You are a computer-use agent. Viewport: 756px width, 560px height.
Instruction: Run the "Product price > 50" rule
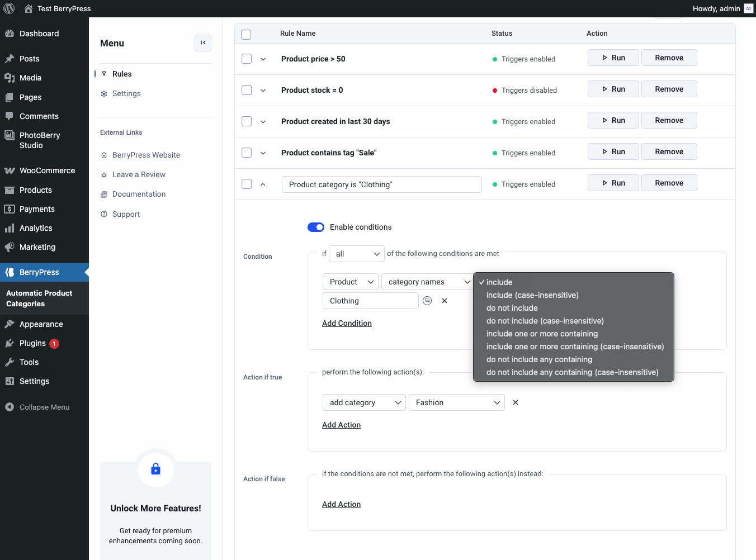[613, 58]
